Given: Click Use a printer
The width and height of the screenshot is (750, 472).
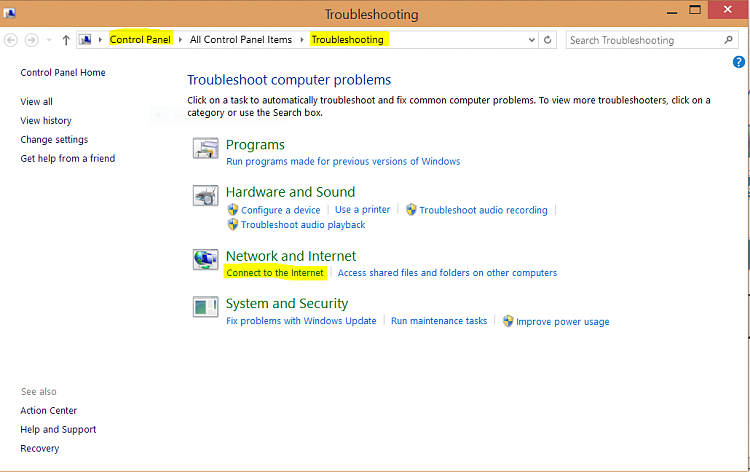Looking at the screenshot, I should click(362, 209).
